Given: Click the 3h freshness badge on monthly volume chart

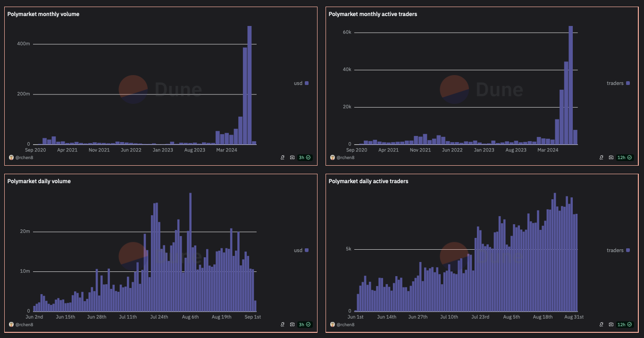Looking at the screenshot, I should pyautogui.click(x=302, y=157).
